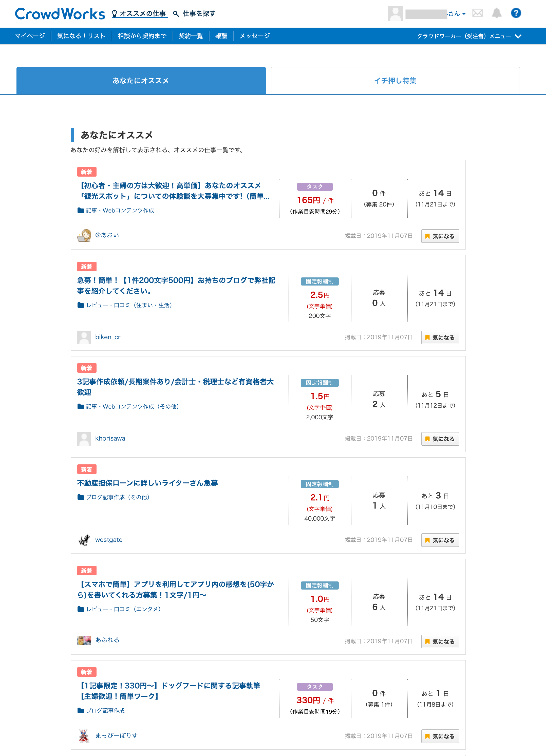546x756 pixels.
Task: Switch to the イチ押し特集 tab
Action: click(x=395, y=81)
